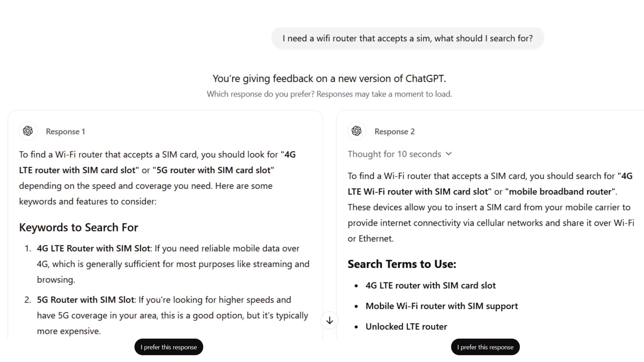The image size is (644, 362).
Task: Choose 'I prefer this response' under Response 1
Action: click(x=169, y=347)
